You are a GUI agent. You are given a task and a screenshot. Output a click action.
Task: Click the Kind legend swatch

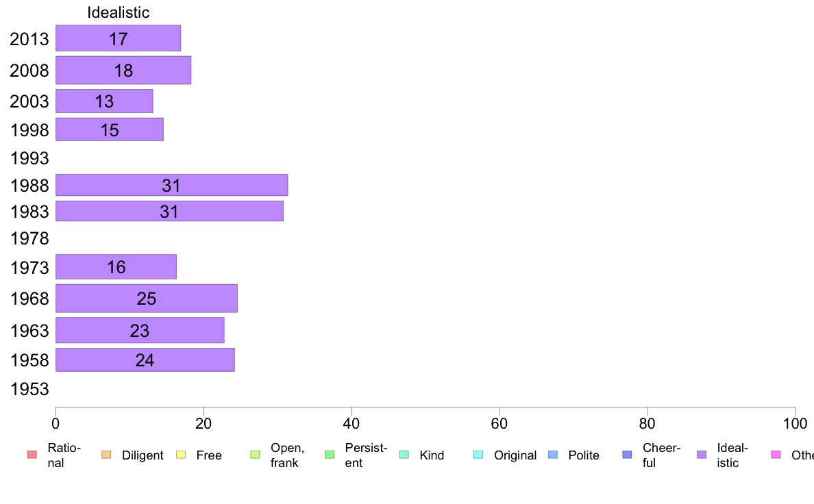[x=404, y=455]
